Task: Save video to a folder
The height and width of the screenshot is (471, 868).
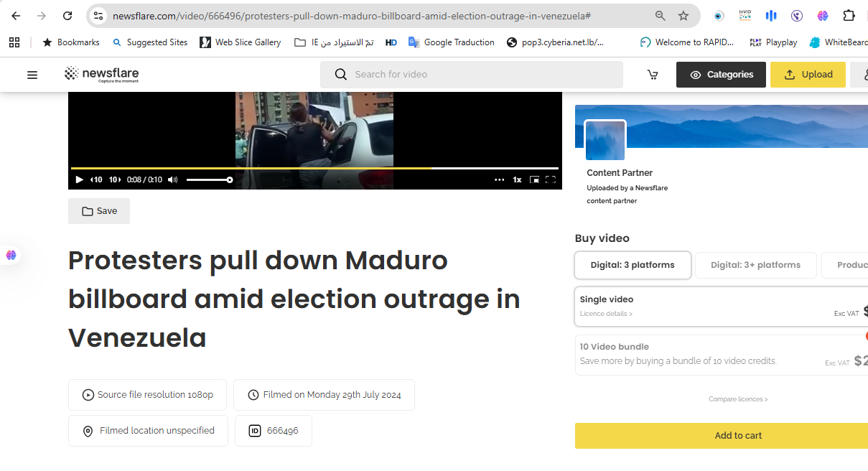Action: point(99,211)
